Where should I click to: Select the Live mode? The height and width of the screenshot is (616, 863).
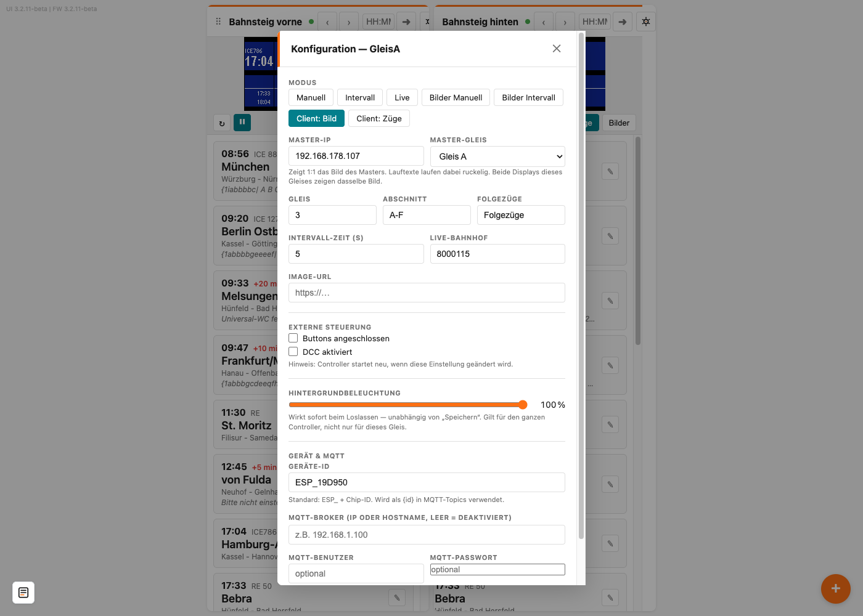click(x=402, y=97)
